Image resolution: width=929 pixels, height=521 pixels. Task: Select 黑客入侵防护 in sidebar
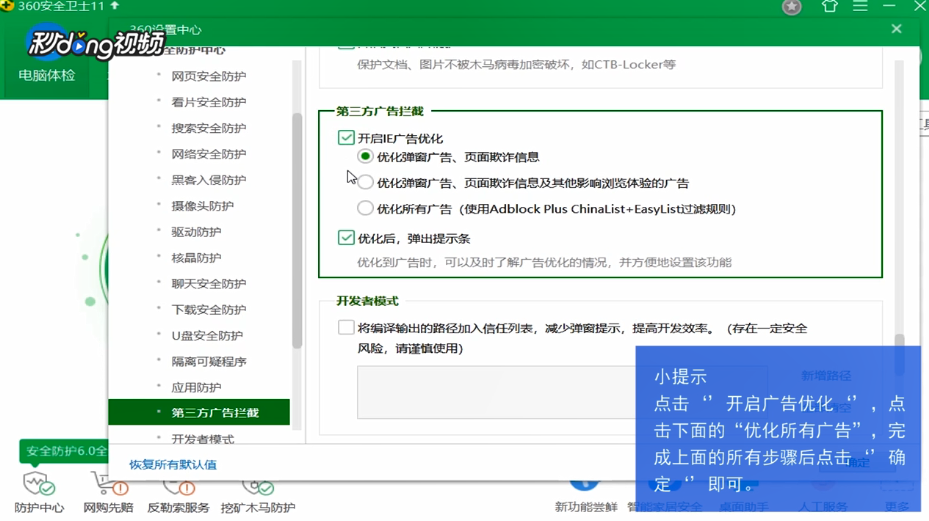(209, 180)
